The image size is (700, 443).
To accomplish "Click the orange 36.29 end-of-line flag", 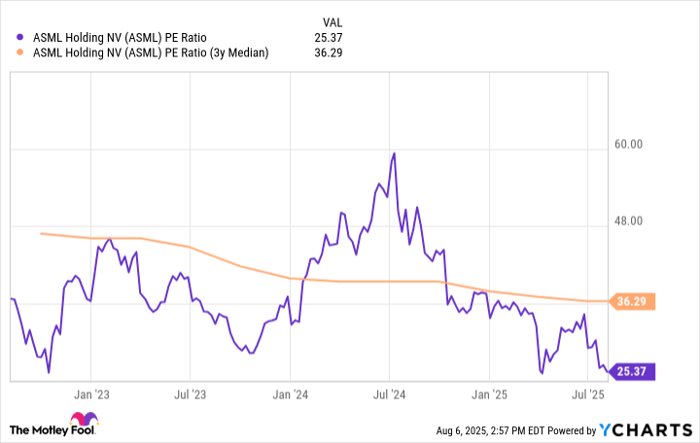I will (632, 301).
